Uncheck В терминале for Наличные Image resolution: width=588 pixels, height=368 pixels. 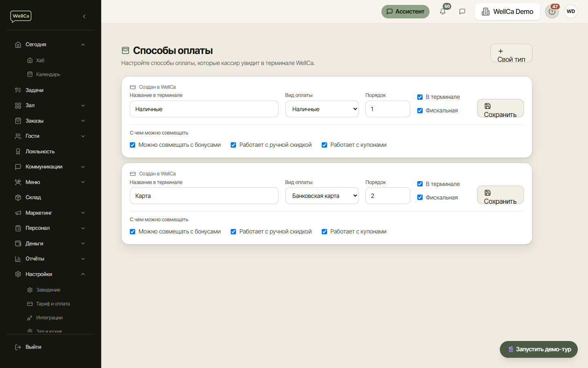[x=420, y=97]
